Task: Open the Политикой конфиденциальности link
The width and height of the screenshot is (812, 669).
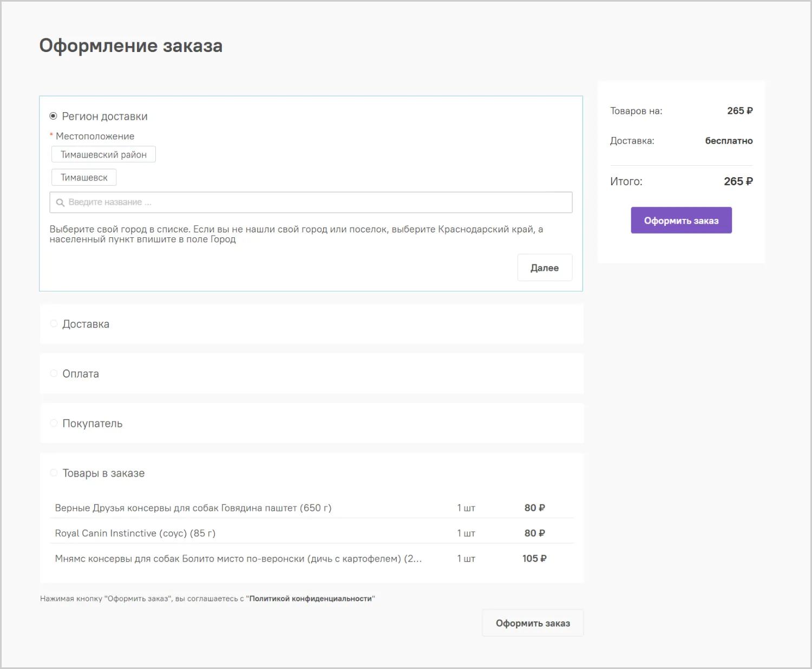Action: pyautogui.click(x=311, y=599)
